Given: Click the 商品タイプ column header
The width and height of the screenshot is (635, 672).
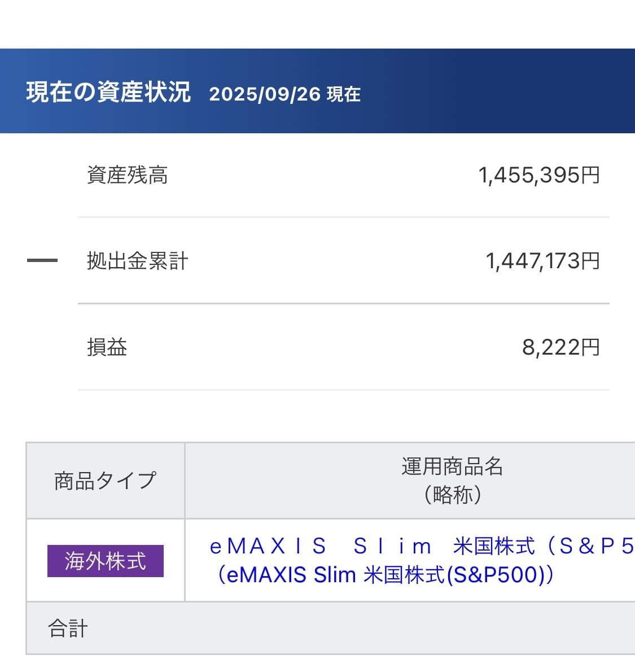Looking at the screenshot, I should pos(105,481).
